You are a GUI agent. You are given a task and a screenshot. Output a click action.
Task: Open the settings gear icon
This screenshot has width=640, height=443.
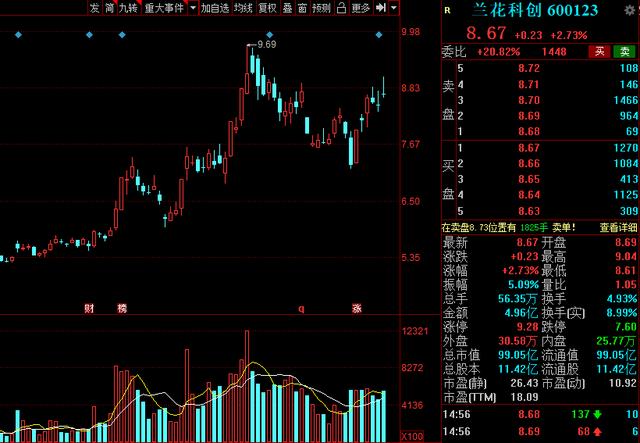tap(630, 10)
